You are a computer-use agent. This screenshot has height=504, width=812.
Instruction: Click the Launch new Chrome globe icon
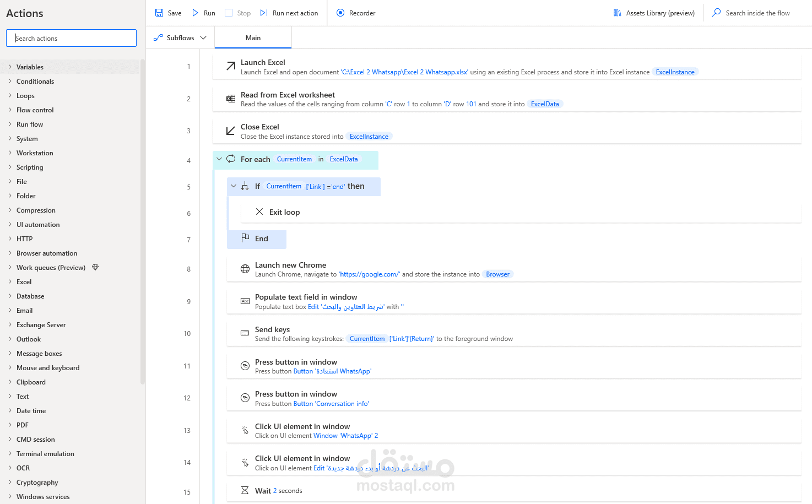(x=245, y=269)
